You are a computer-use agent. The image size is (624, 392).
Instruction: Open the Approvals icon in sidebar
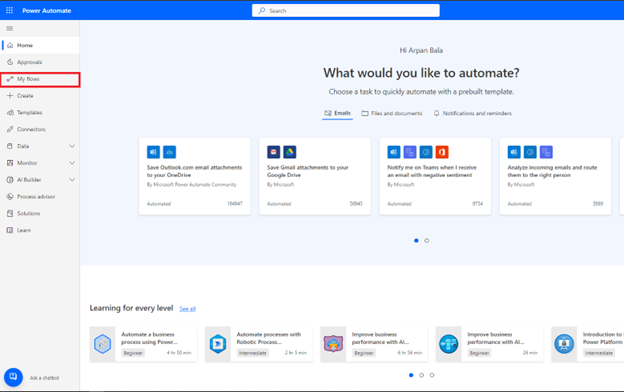click(10, 62)
